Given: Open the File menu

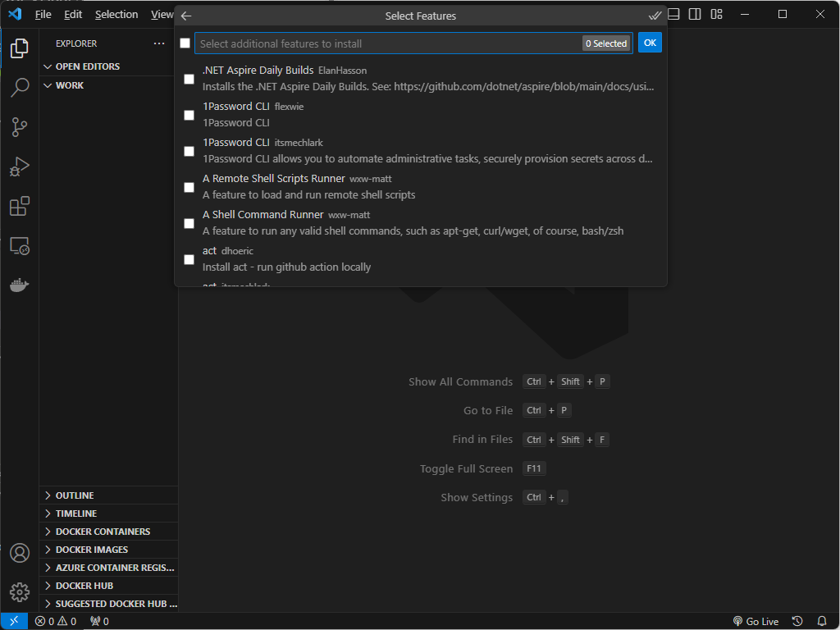Looking at the screenshot, I should point(43,15).
